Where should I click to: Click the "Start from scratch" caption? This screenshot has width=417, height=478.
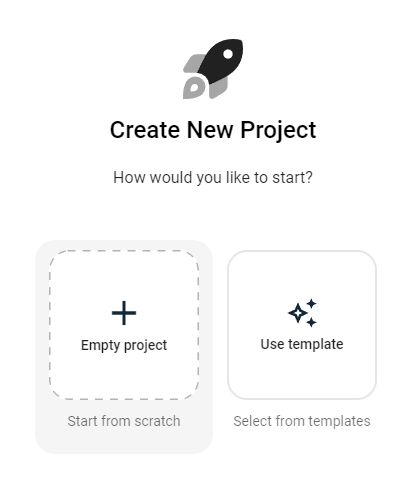[x=124, y=421]
